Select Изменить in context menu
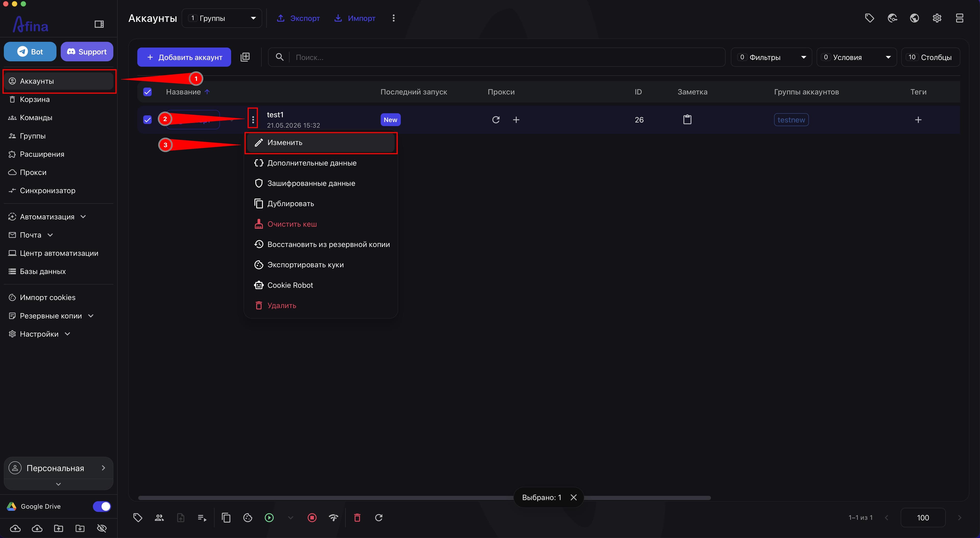Screen dimensions: 980x538 pyautogui.click(x=320, y=142)
